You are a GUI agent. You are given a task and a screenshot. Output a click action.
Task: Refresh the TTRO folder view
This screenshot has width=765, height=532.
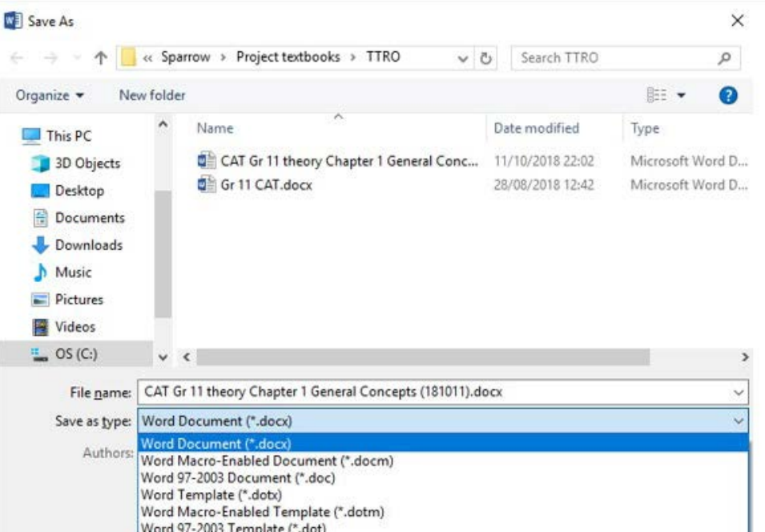click(485, 58)
